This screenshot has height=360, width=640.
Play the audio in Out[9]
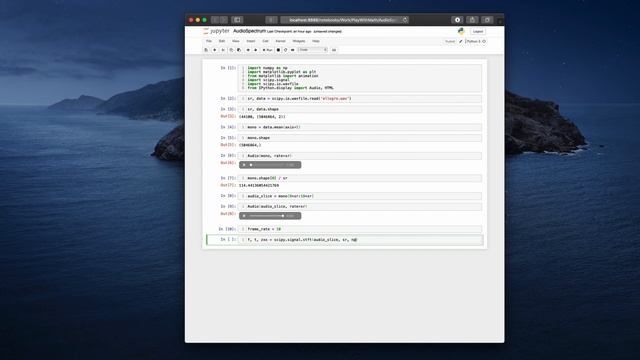(x=244, y=216)
